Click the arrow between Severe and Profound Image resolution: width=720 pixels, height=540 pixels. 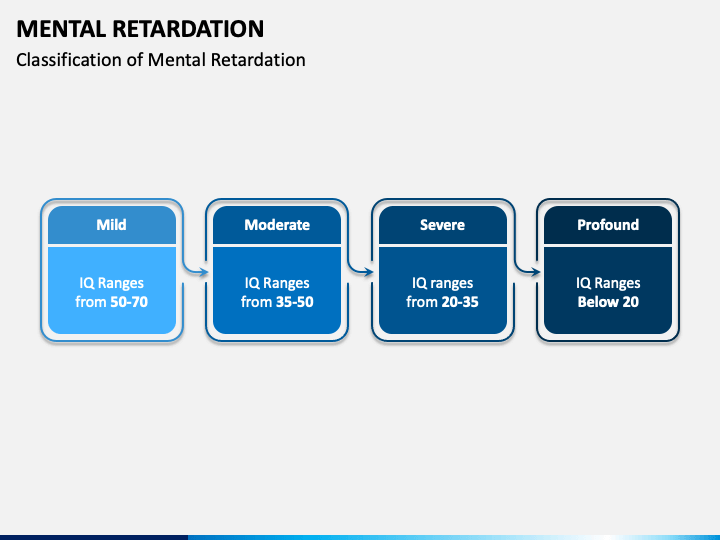coord(526,271)
